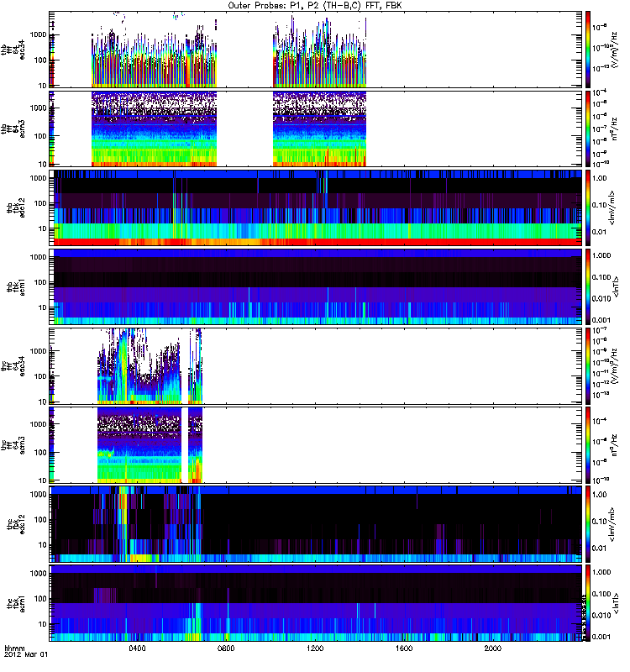Click the color bar of the thc edc34 FFT panel
Viewport: 630px width, 672px height.
[x=589, y=365]
